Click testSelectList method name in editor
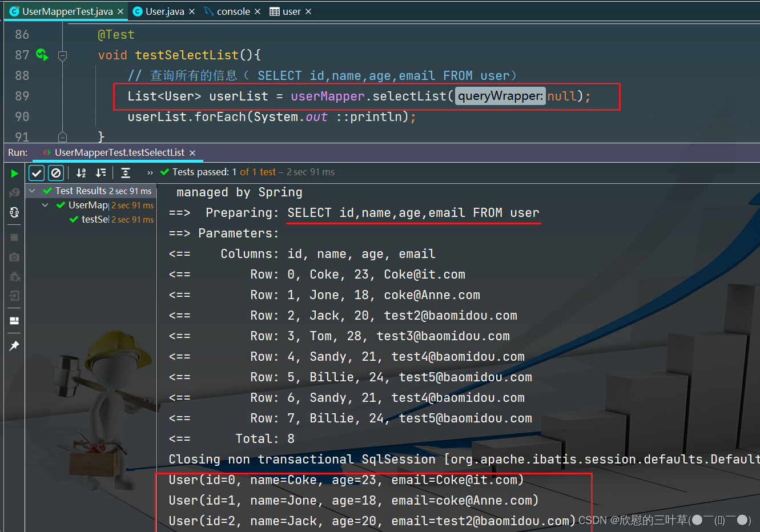The width and height of the screenshot is (760, 532). tap(187, 55)
